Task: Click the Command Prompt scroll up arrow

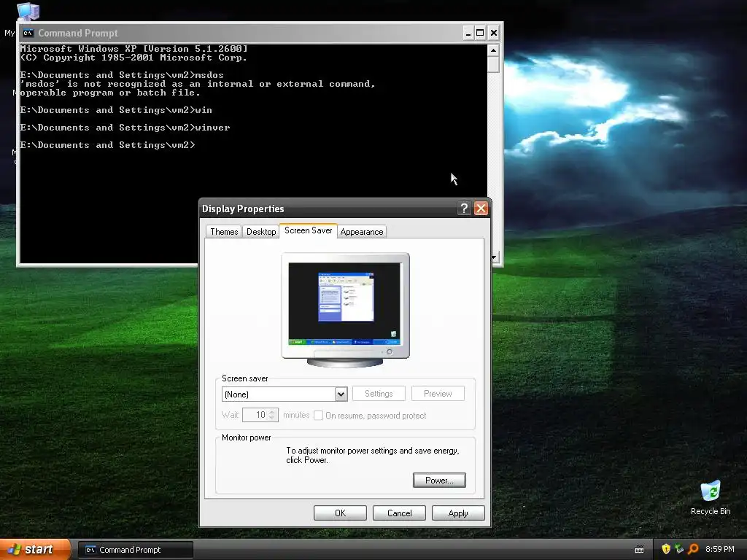Action: pos(494,50)
